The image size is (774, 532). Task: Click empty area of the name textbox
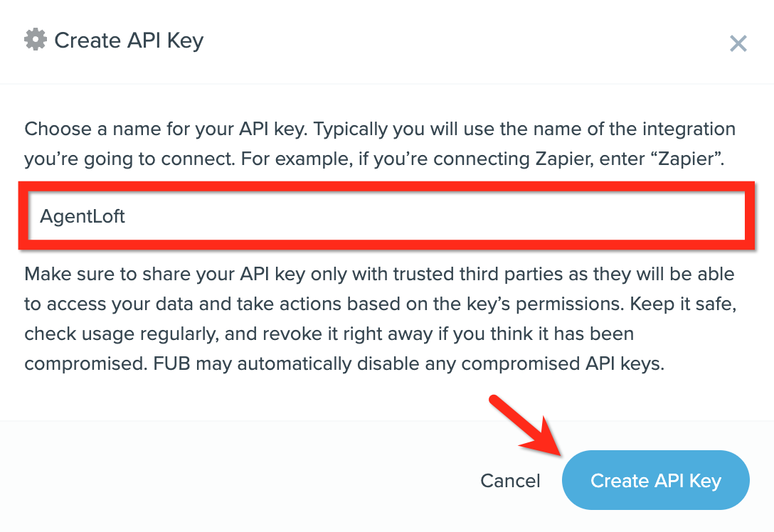[x=435, y=216]
